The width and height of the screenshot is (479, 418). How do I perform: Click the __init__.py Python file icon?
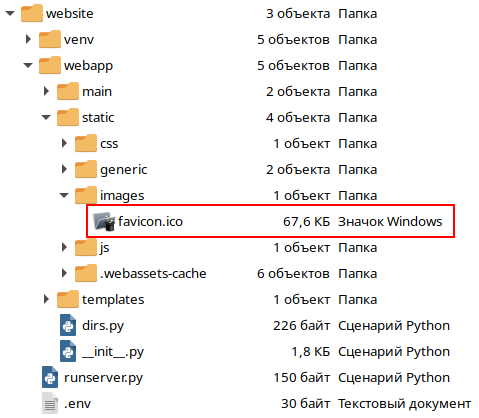[x=68, y=351]
